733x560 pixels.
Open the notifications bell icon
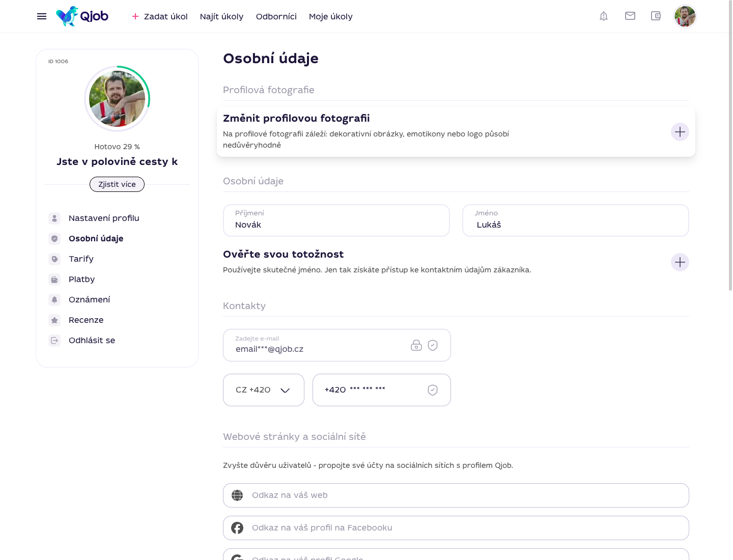[x=604, y=16]
